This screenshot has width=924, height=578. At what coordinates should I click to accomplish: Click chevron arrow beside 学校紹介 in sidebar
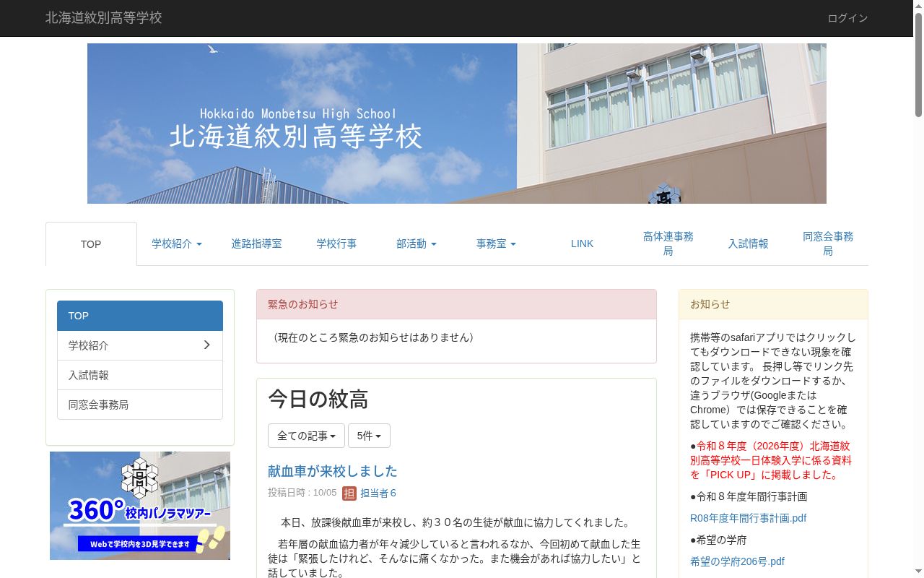click(x=206, y=345)
